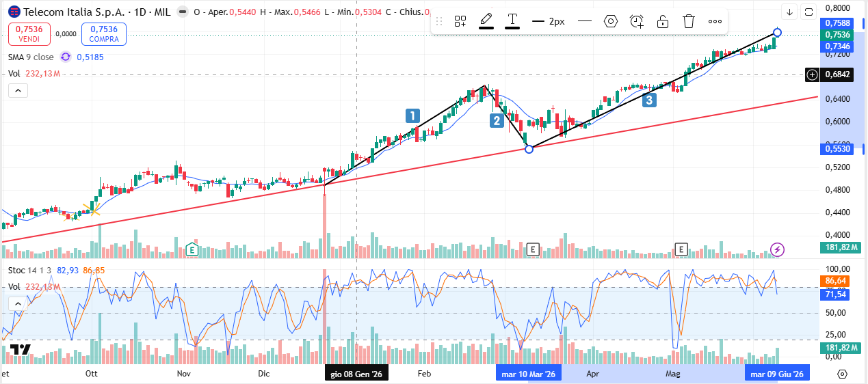Click the VENDI sell button
Image resolution: width=868 pixels, height=384 pixels.
[29, 33]
